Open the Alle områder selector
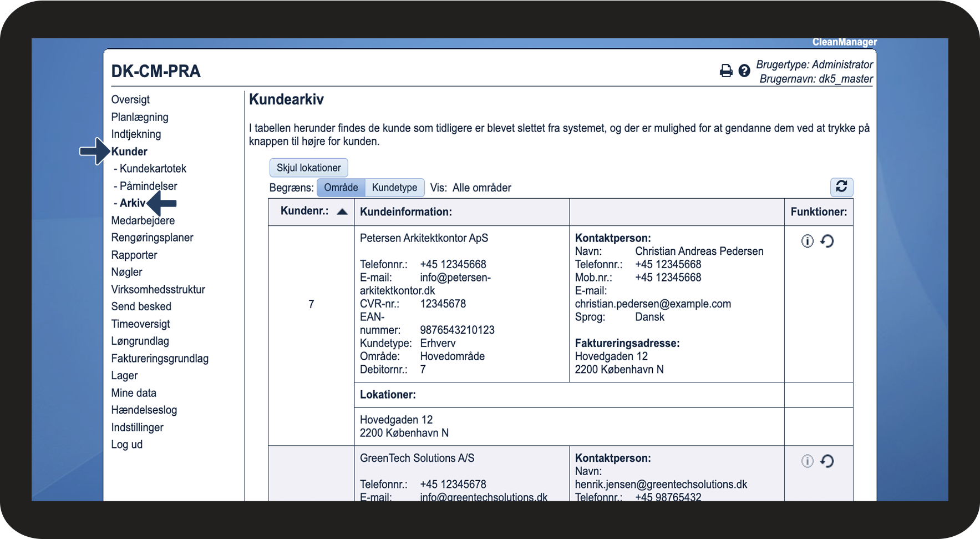Image resolution: width=980 pixels, height=539 pixels. pos(481,188)
